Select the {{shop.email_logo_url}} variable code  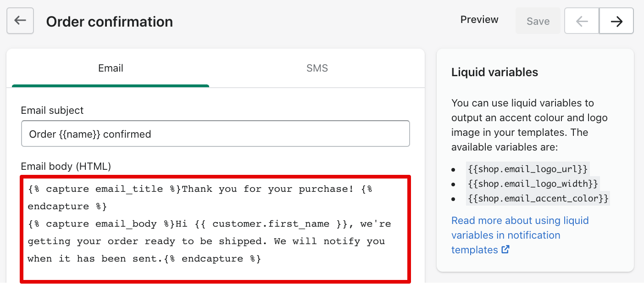[527, 169]
